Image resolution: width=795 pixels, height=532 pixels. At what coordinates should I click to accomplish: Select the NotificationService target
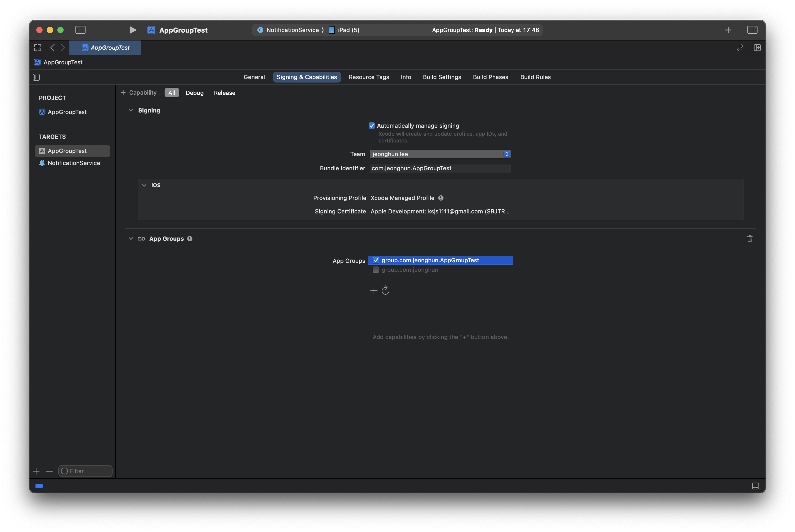(x=74, y=163)
